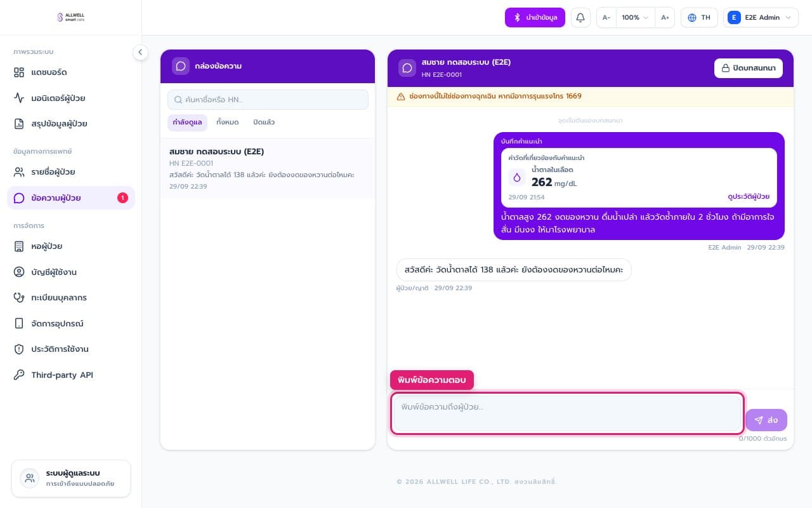Click the Third-party API key icon

click(19, 375)
